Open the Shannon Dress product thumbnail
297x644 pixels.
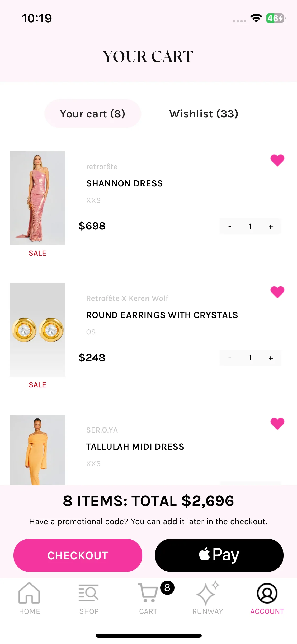click(x=37, y=198)
